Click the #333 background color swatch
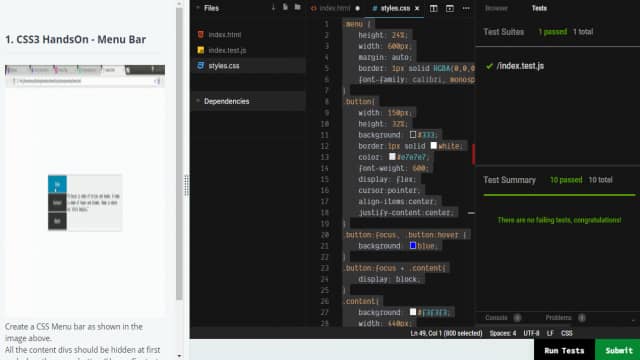The height and width of the screenshot is (360, 640). coord(413,134)
